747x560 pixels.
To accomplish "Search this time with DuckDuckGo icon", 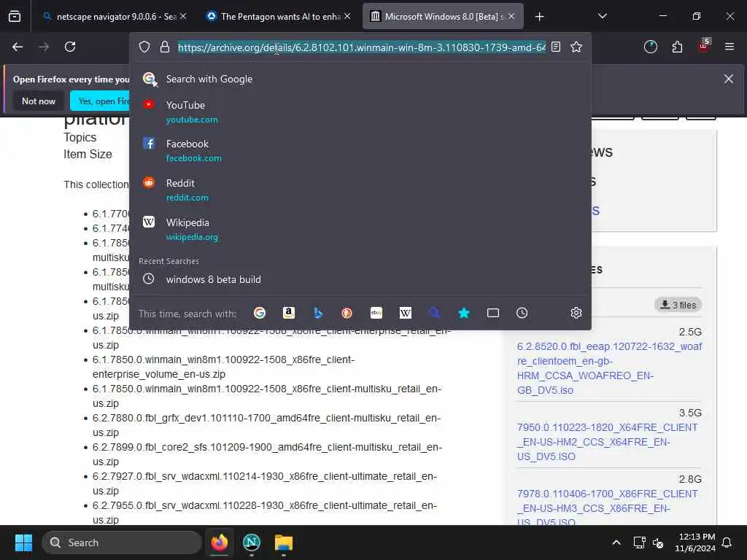I will point(347,313).
